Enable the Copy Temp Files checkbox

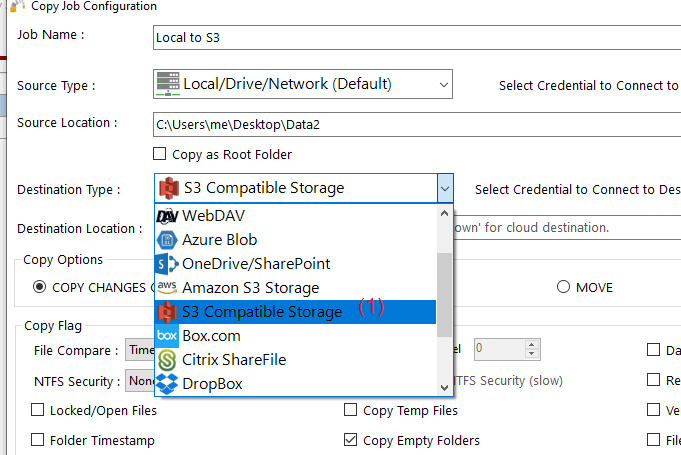(351, 411)
